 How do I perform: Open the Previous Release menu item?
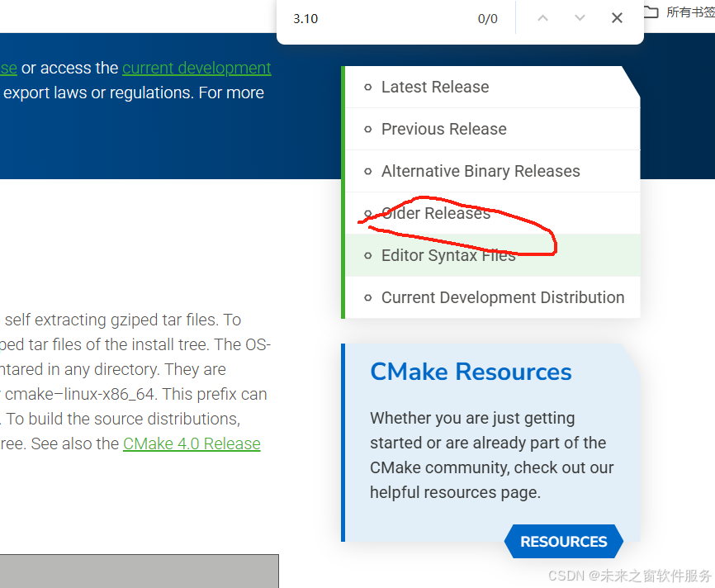492,129
